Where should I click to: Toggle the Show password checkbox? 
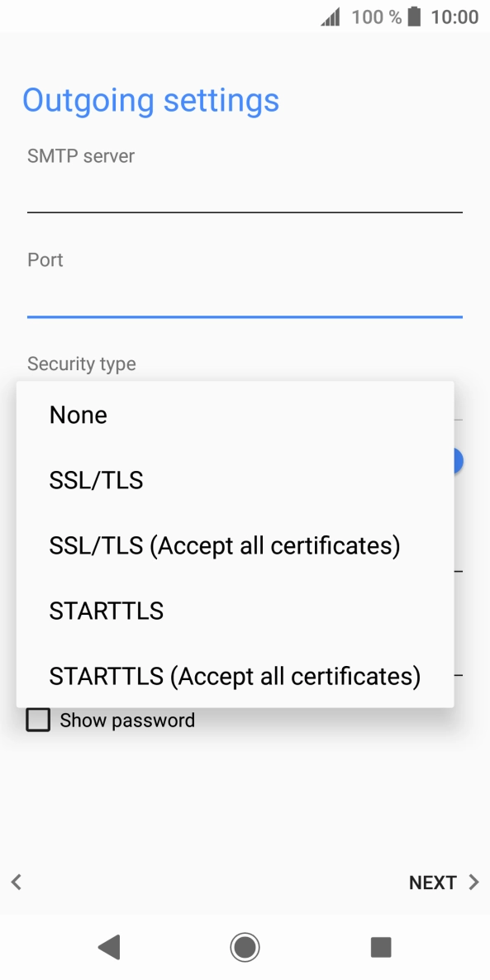coord(38,720)
